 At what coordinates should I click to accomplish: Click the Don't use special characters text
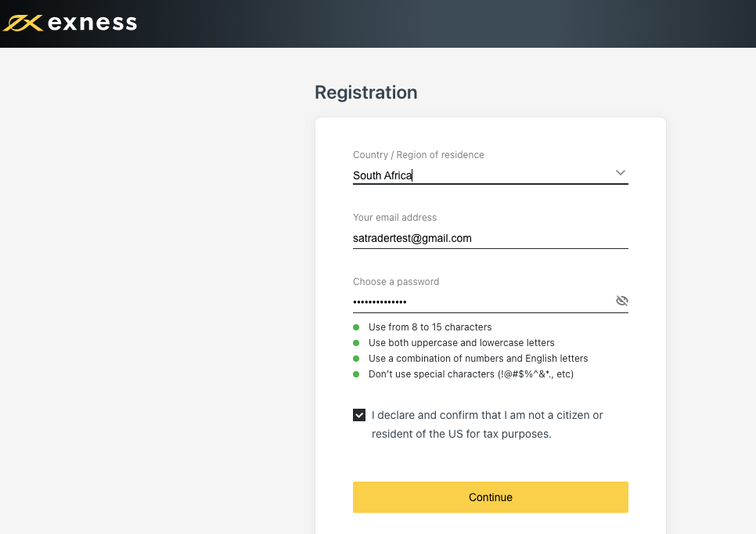(471, 374)
